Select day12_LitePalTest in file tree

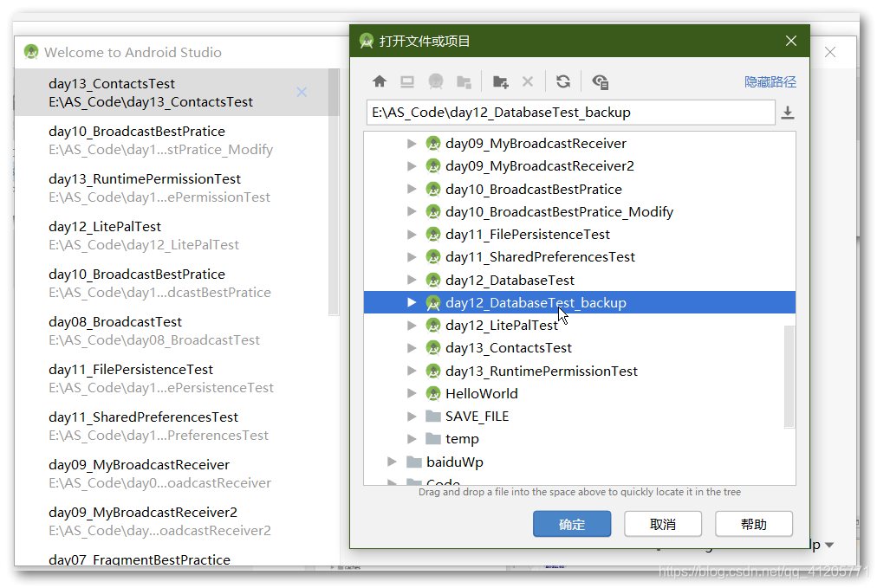[502, 326]
